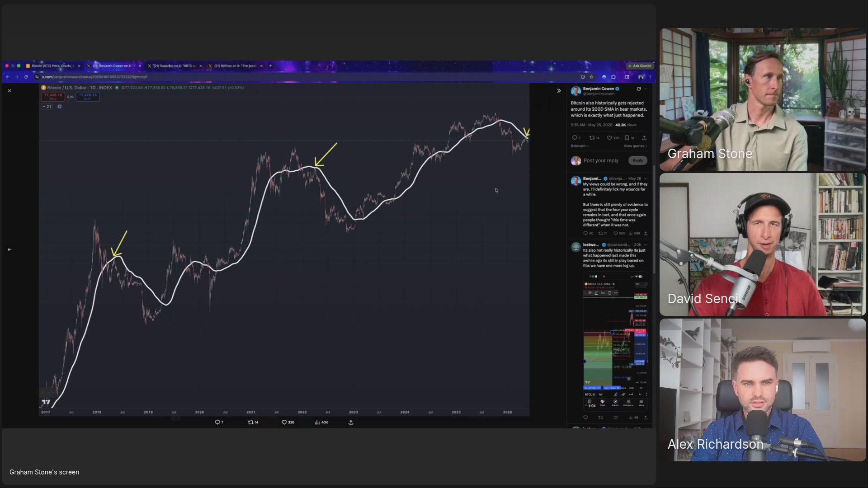Open the Relevant sort dropdown
The image size is (868, 488).
580,146
